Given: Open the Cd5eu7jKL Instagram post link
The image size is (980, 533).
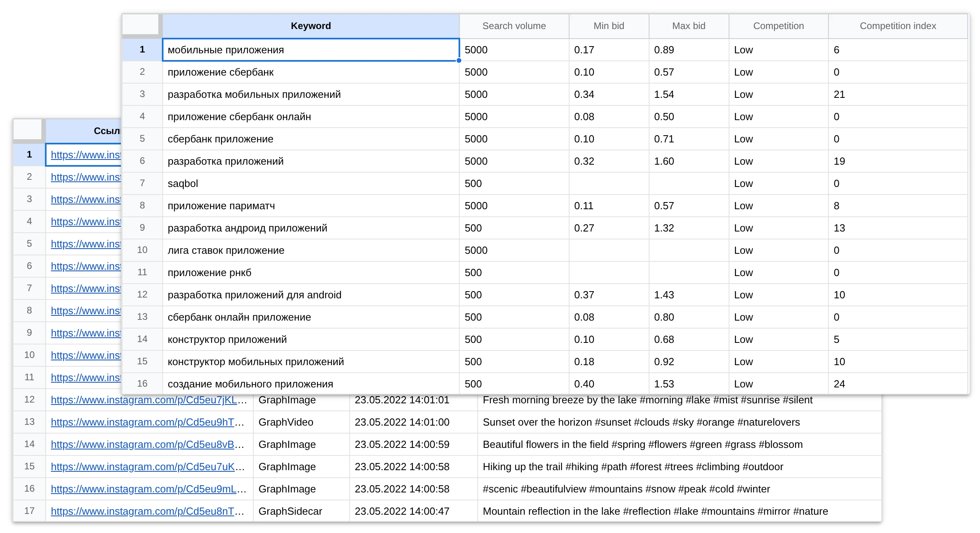Looking at the screenshot, I should 149,400.
